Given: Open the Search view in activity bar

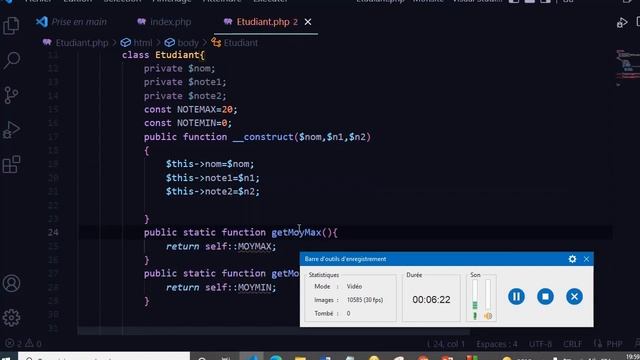Looking at the screenshot, I should click(11, 60).
